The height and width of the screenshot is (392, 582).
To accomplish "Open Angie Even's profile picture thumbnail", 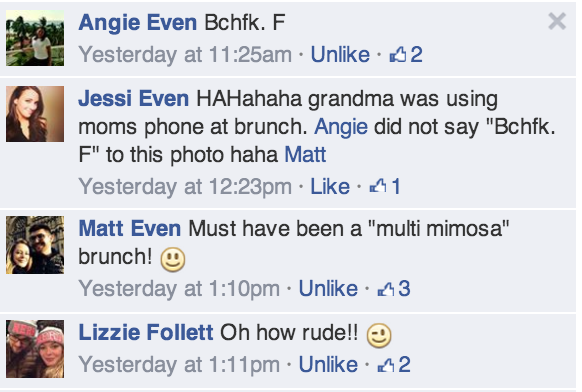I will 35,38.
